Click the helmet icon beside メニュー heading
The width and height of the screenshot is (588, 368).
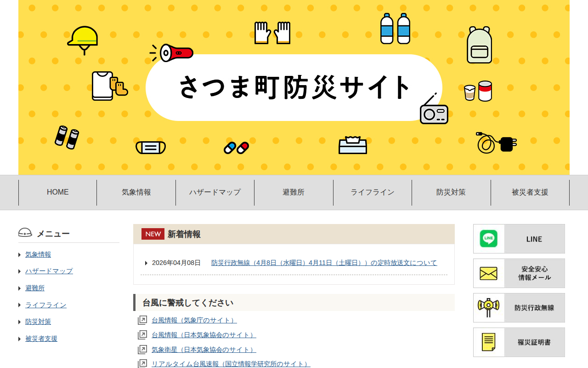[x=25, y=233]
